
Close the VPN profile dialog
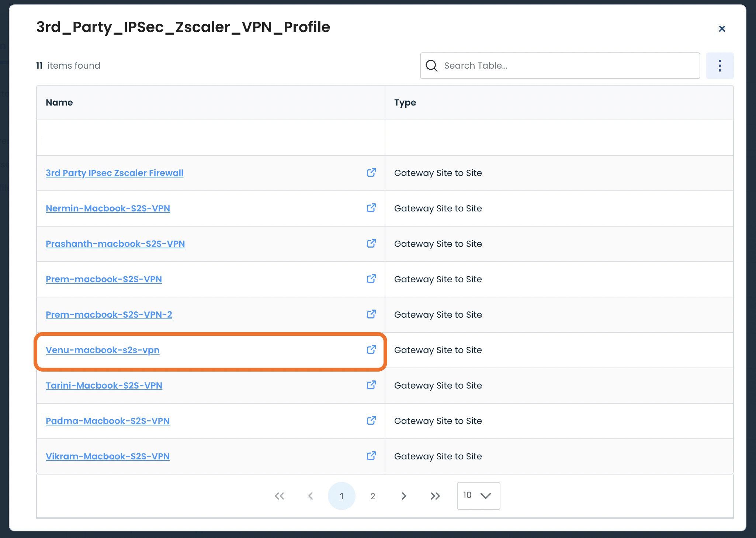click(x=722, y=29)
